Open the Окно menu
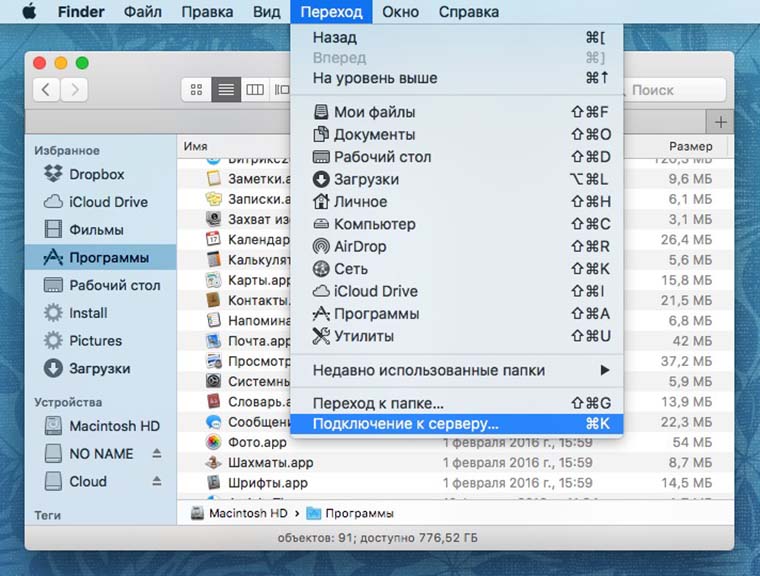The height and width of the screenshot is (576, 760). [x=400, y=12]
